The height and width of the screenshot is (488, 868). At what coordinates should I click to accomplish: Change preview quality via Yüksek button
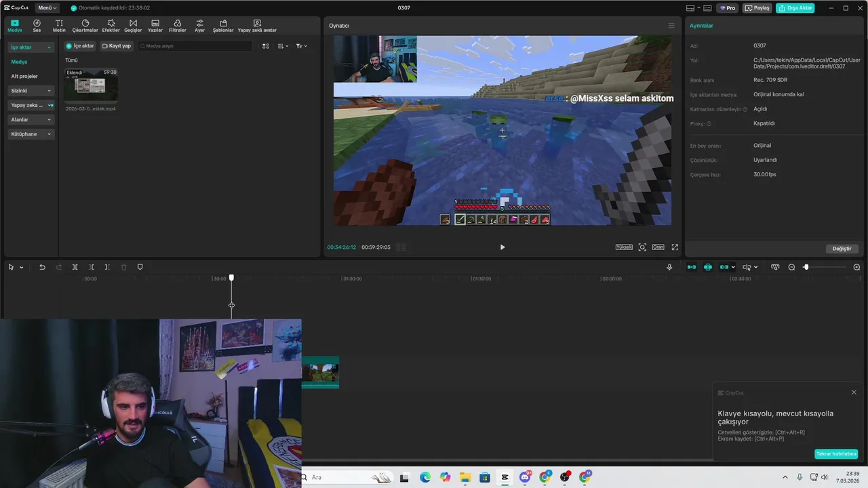click(x=624, y=247)
